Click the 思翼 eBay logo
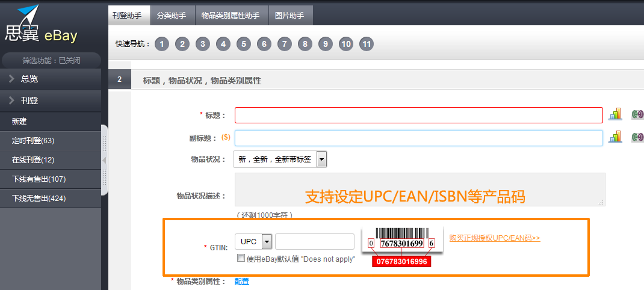The image size is (644, 290). point(41,24)
